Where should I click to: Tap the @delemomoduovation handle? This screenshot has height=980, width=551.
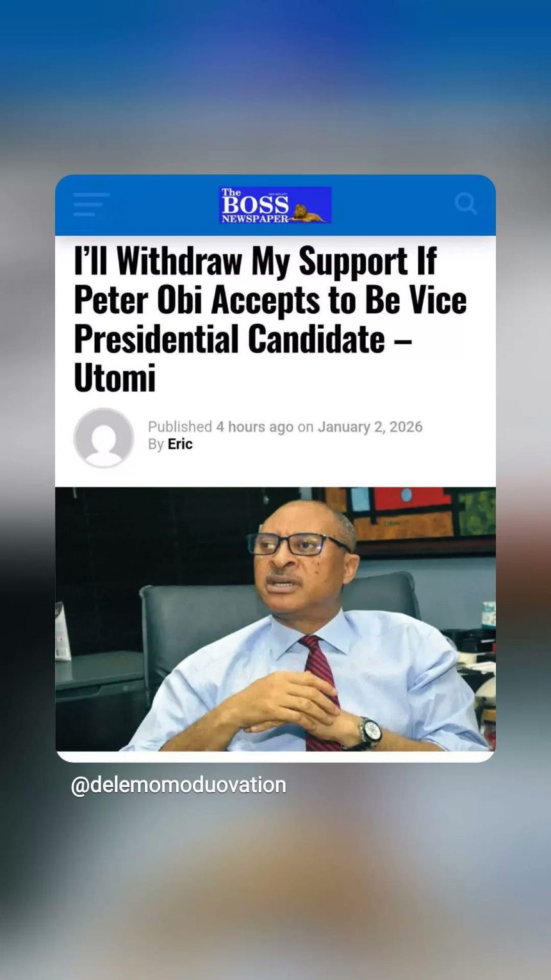pos(178,785)
